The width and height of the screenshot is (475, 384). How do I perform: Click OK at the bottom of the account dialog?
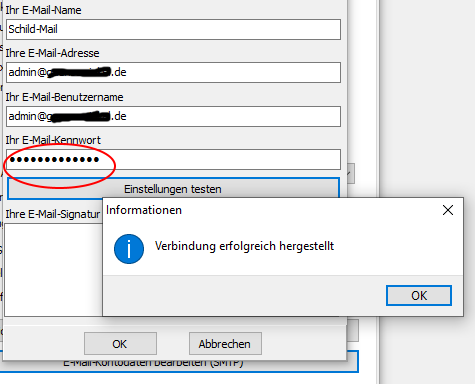click(x=120, y=344)
